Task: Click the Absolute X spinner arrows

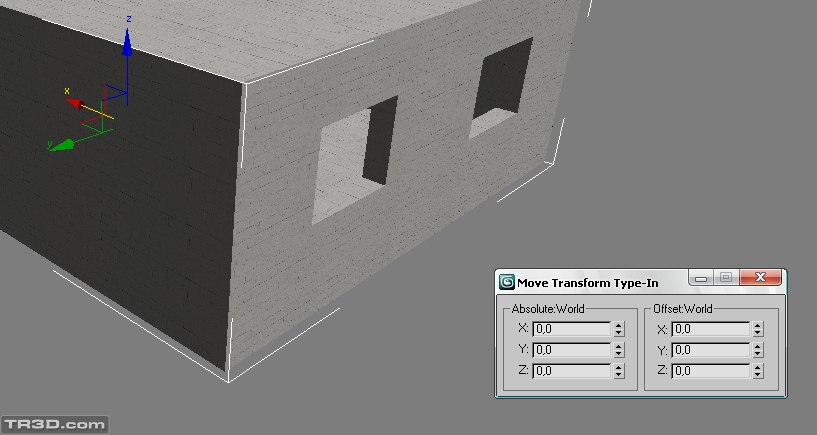Action: click(x=619, y=328)
